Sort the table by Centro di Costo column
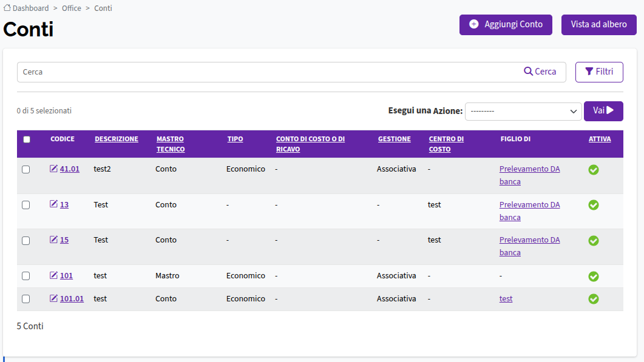This screenshot has height=362, width=644. (x=446, y=144)
